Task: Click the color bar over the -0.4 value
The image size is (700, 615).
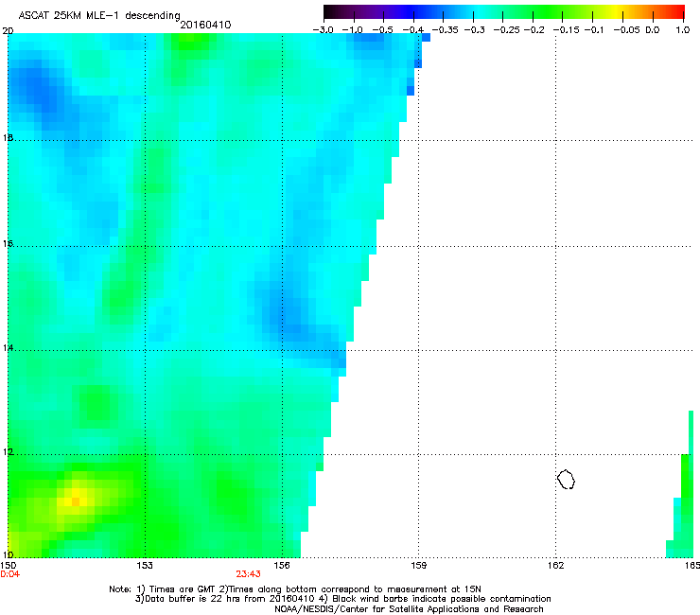Action: coord(413,12)
